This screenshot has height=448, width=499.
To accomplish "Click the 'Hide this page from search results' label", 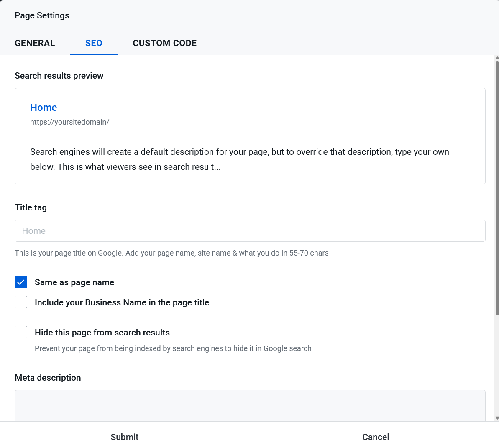I will tap(102, 333).
